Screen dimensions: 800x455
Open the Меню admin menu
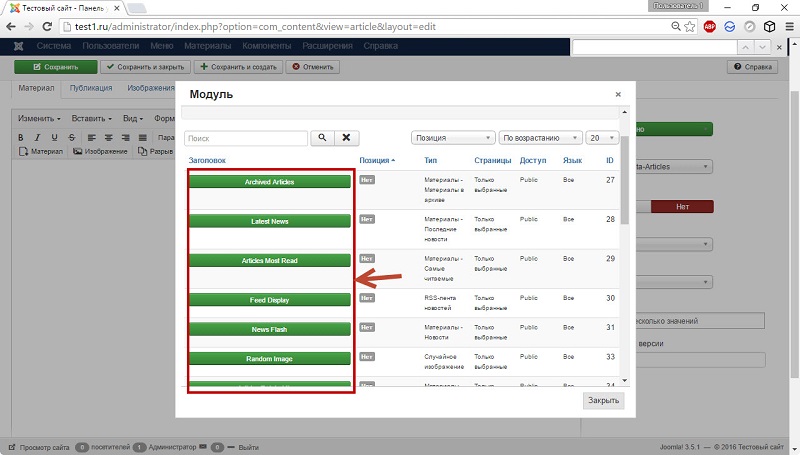[162, 46]
